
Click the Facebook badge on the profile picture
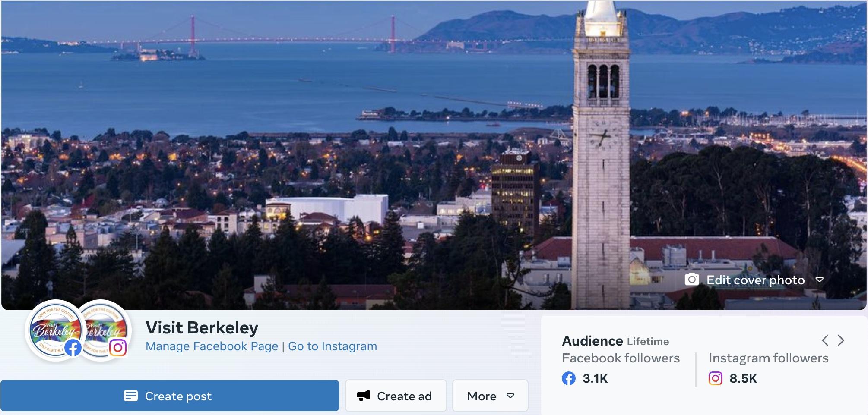[73, 348]
